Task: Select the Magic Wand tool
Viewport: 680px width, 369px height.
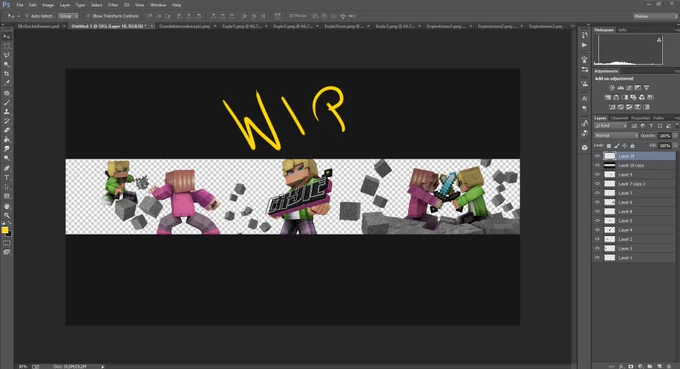Action: tap(7, 65)
